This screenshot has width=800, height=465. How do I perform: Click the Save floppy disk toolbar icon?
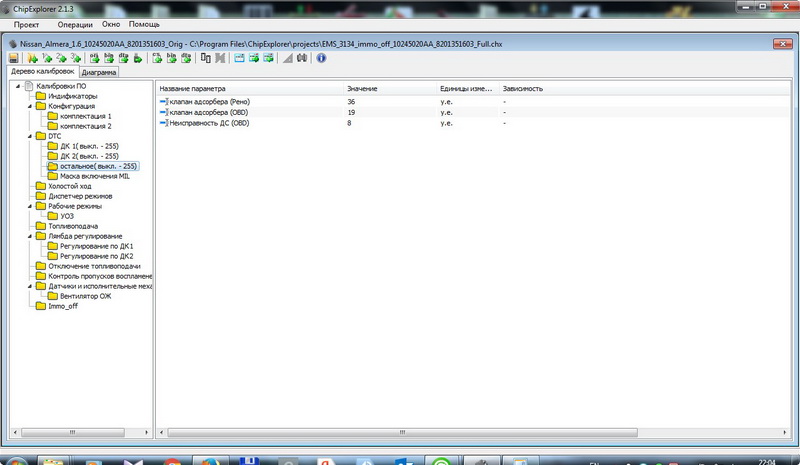(14, 59)
